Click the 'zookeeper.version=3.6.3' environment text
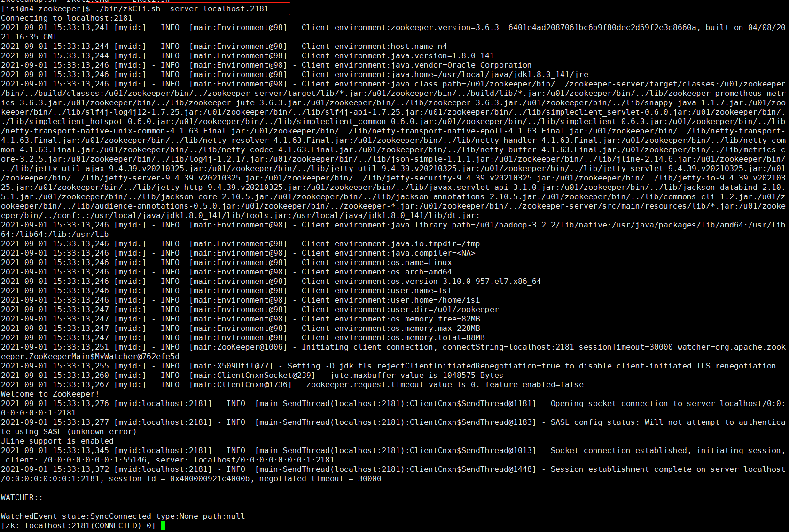The height and width of the screenshot is (532, 789). [x=440, y=27]
